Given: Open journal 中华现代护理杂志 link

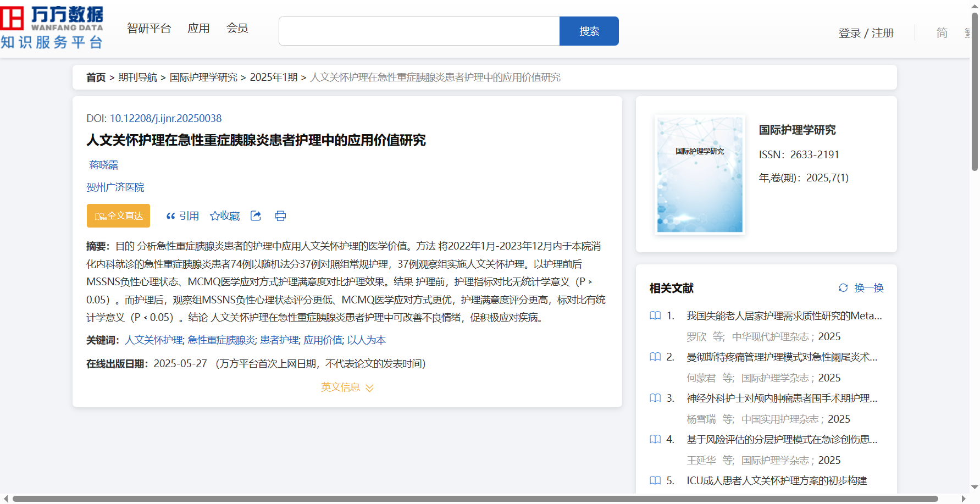Looking at the screenshot, I should [771, 337].
